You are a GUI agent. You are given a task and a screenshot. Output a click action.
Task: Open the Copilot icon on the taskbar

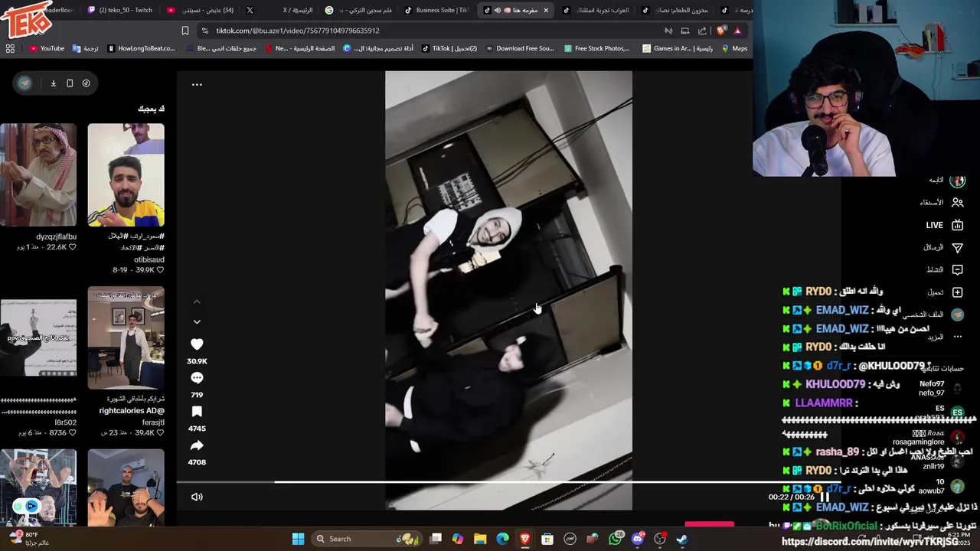(457, 539)
